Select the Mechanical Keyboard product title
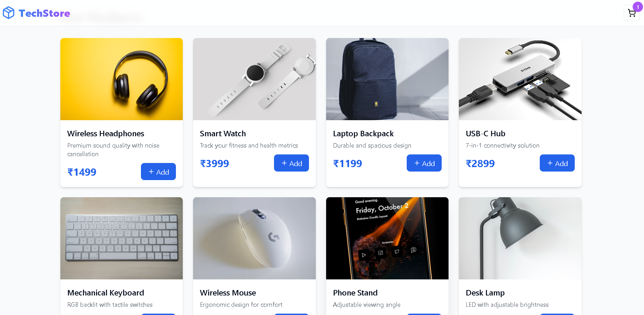The image size is (644, 315). 106,293
